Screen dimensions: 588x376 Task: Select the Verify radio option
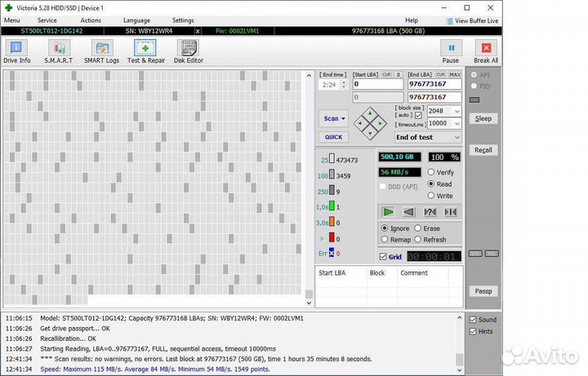[x=431, y=173]
